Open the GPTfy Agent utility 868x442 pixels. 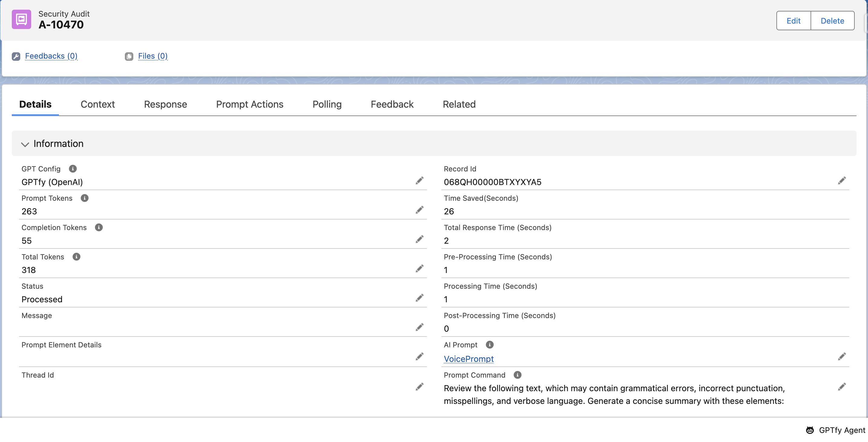click(836, 430)
